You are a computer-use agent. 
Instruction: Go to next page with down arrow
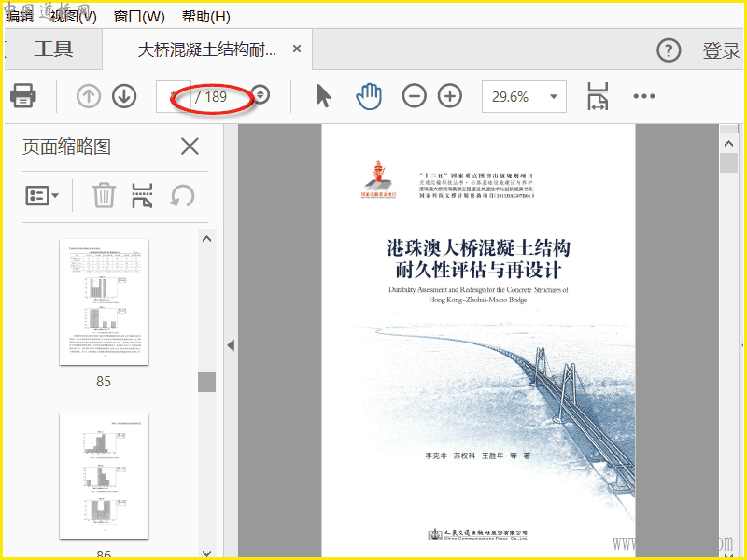(x=124, y=96)
